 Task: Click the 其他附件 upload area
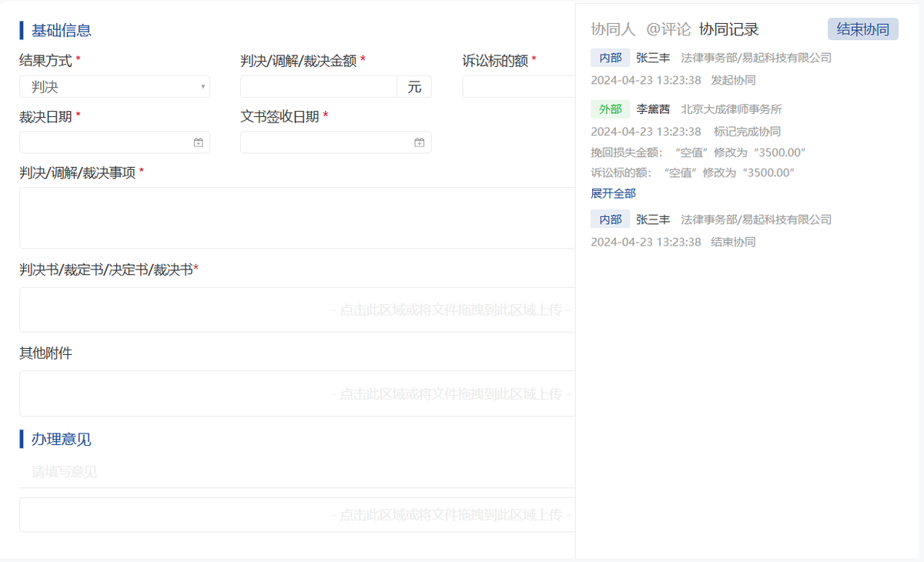(x=296, y=394)
